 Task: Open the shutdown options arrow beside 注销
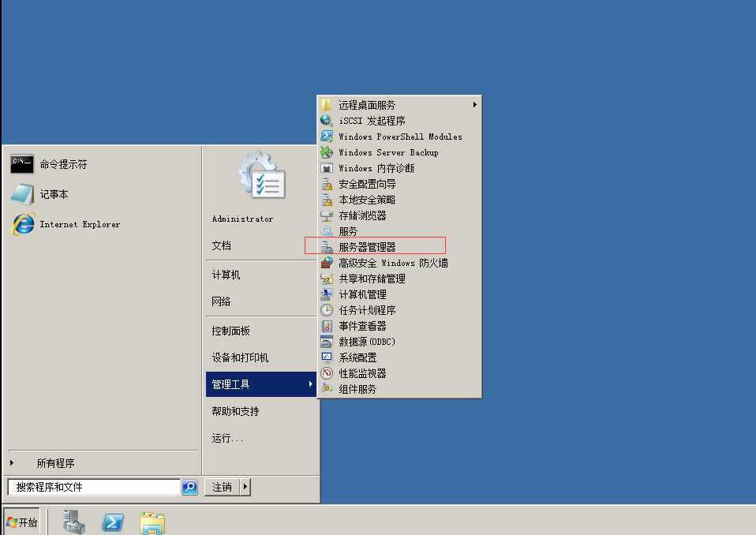[x=245, y=487]
